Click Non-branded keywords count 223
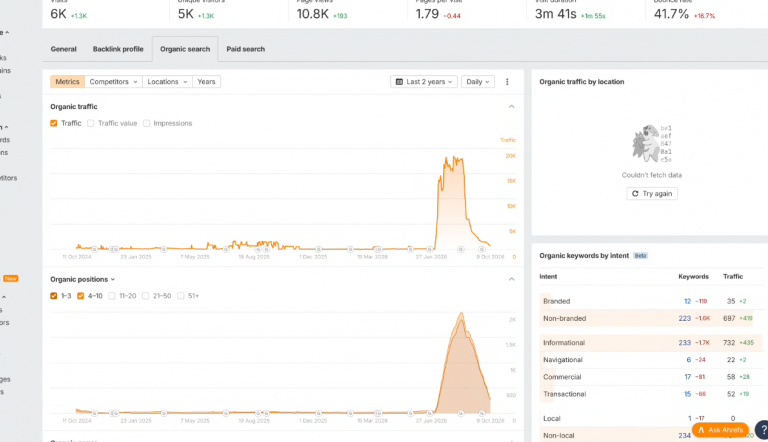 pyautogui.click(x=684, y=319)
